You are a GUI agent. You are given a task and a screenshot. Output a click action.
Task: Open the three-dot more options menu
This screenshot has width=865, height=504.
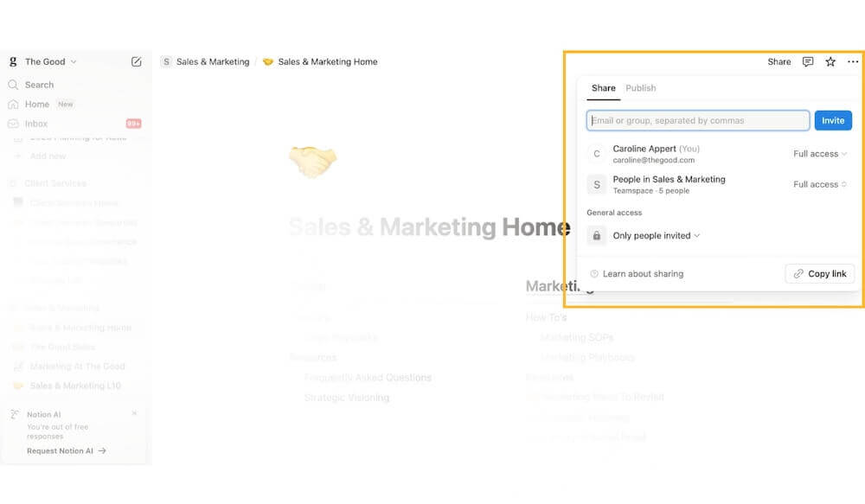[x=853, y=61]
